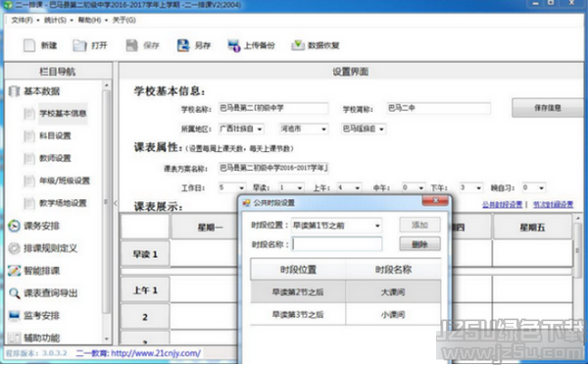Viewport: 588px width, 365px height.
Task: Select the 小课间 row in the dialog table
Action: [345, 315]
